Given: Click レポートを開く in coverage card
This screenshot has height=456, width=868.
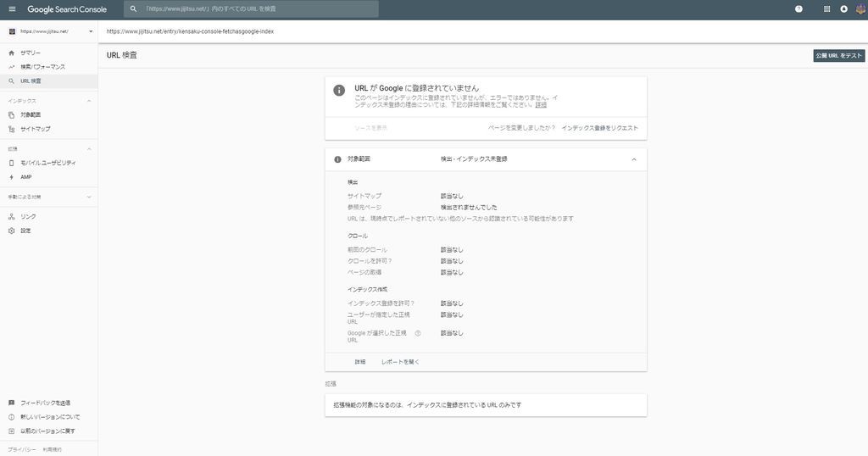Looking at the screenshot, I should coord(400,362).
